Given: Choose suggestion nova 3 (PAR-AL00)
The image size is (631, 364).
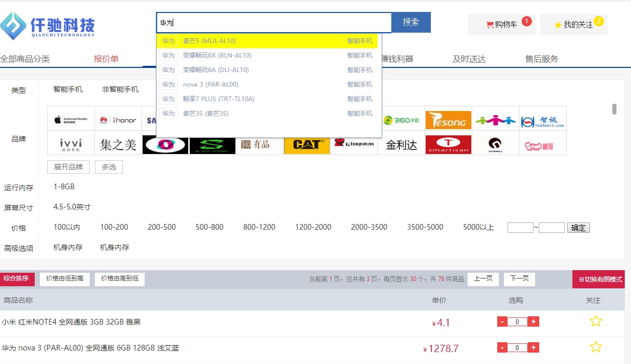Looking at the screenshot, I should click(267, 85).
